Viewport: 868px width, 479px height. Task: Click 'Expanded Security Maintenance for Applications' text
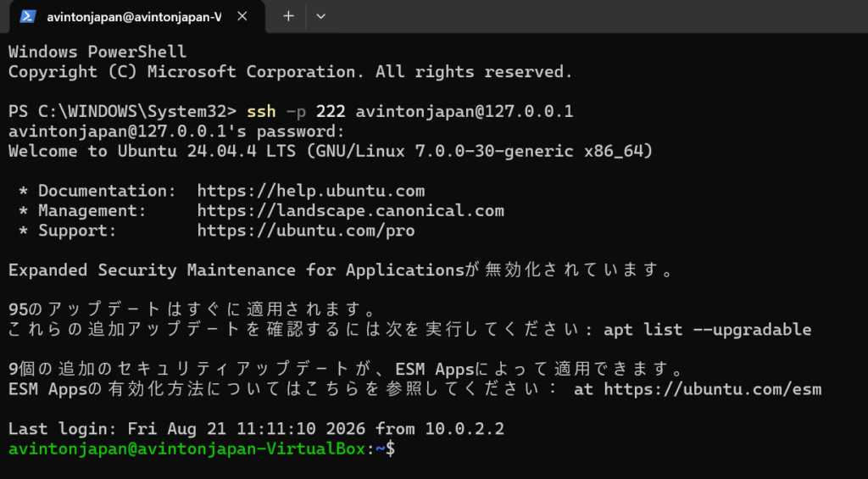pos(236,270)
